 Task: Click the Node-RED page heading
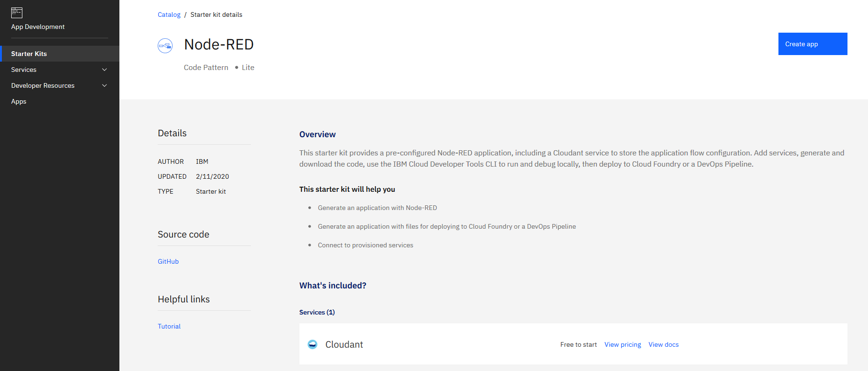click(219, 44)
